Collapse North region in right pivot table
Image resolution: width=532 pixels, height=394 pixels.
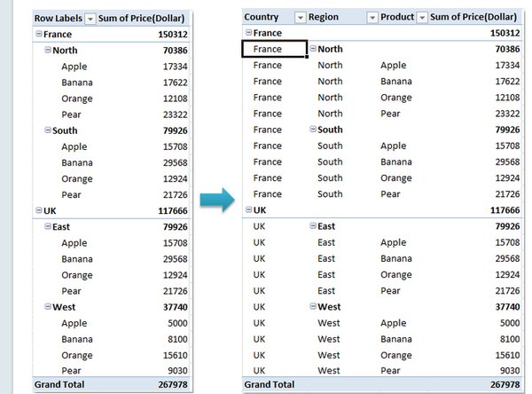click(313, 49)
